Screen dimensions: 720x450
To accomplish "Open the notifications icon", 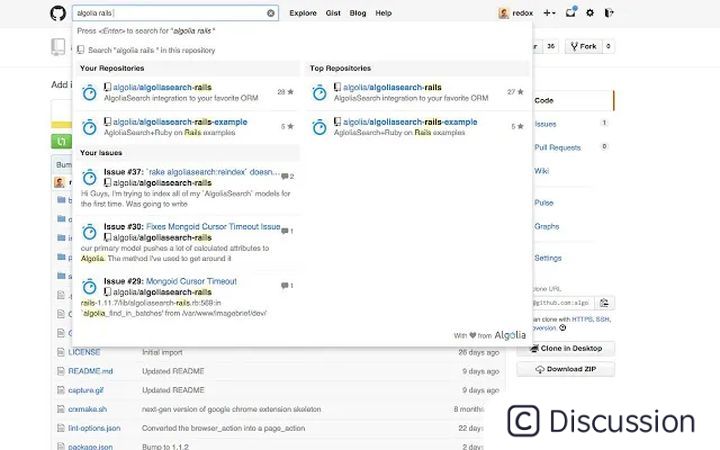I will coord(571,12).
